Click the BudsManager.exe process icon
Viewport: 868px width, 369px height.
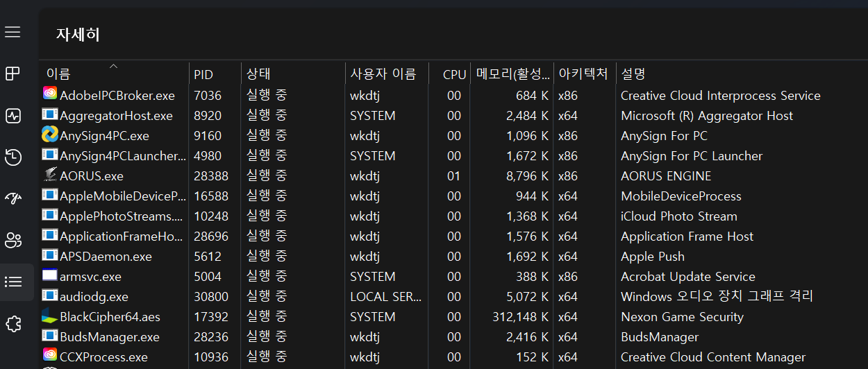pos(50,335)
